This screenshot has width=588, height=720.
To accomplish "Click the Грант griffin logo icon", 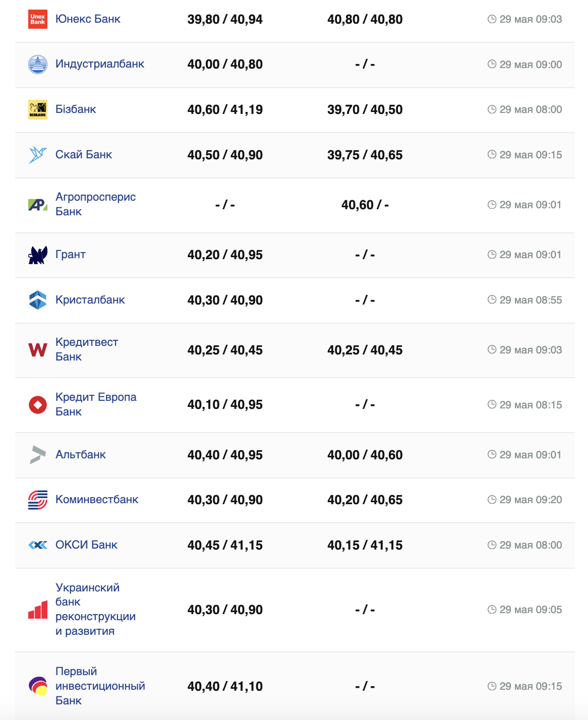I will click(38, 255).
